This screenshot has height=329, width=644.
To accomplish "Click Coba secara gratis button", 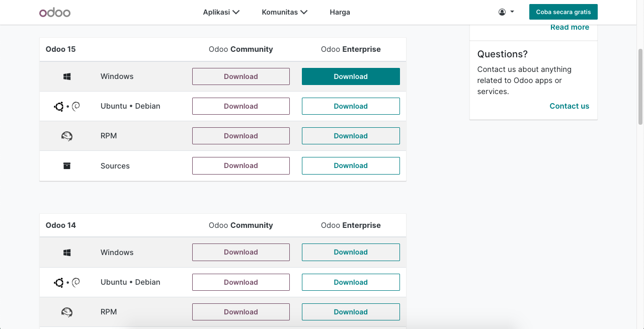I will tap(563, 12).
